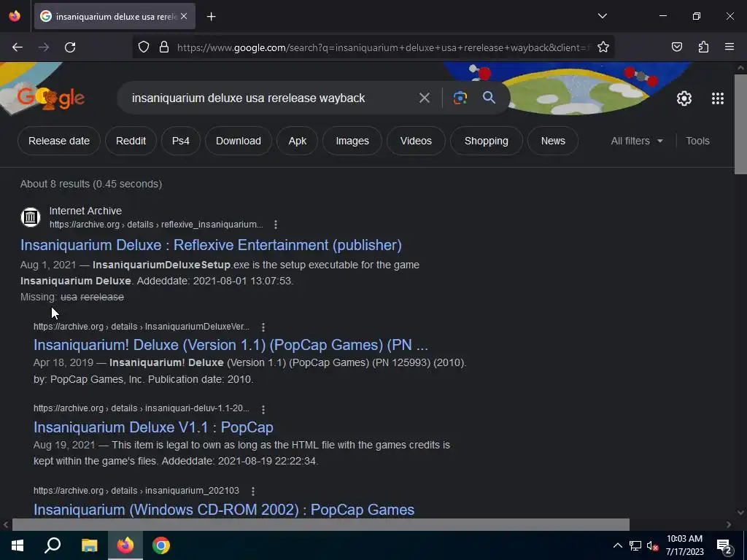
Task: Open the Google apps grid
Action: pyautogui.click(x=718, y=98)
